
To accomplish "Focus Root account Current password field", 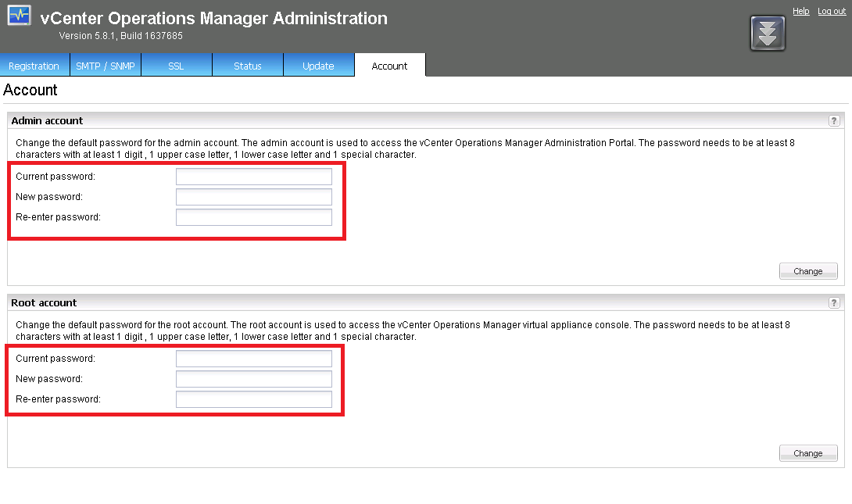I will click(254, 359).
